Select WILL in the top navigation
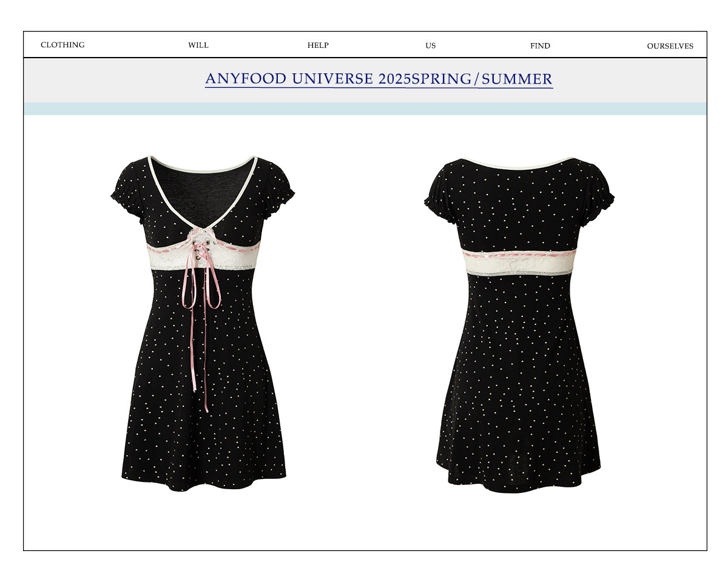This screenshot has height=585, width=728. pyautogui.click(x=198, y=45)
